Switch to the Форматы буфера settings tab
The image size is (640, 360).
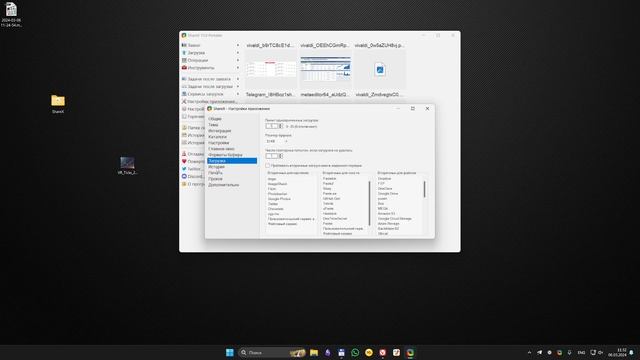tap(225, 155)
